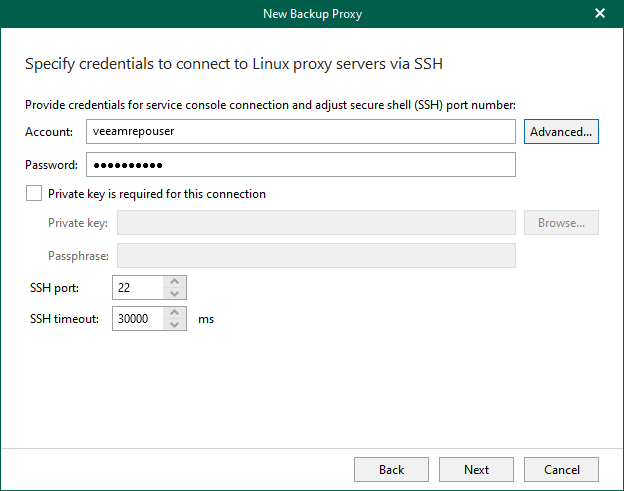
Task: Proceed with the Next button
Action: [476, 470]
